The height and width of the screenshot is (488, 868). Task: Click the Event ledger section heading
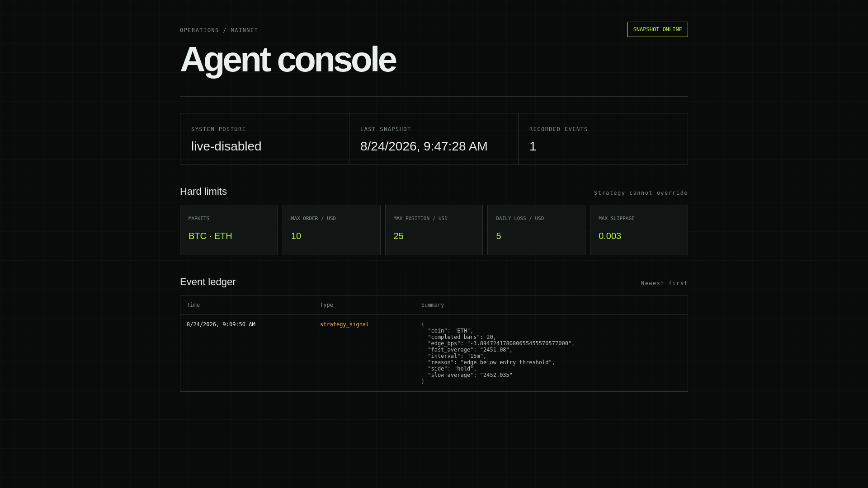tap(208, 282)
